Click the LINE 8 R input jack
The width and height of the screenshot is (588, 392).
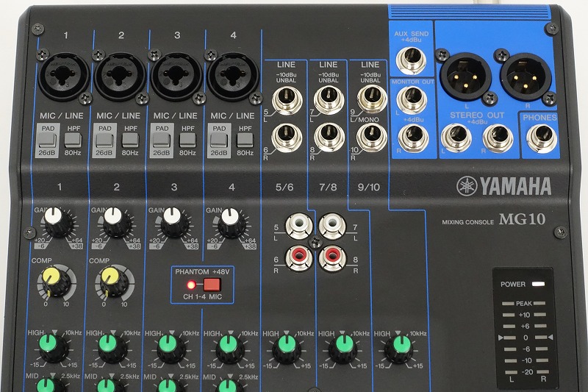click(x=329, y=137)
